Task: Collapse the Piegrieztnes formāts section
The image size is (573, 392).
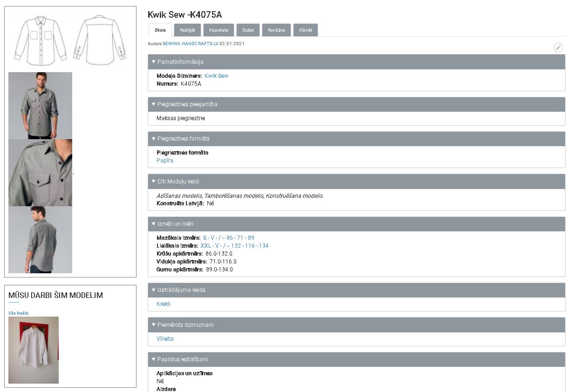Action: (356, 139)
